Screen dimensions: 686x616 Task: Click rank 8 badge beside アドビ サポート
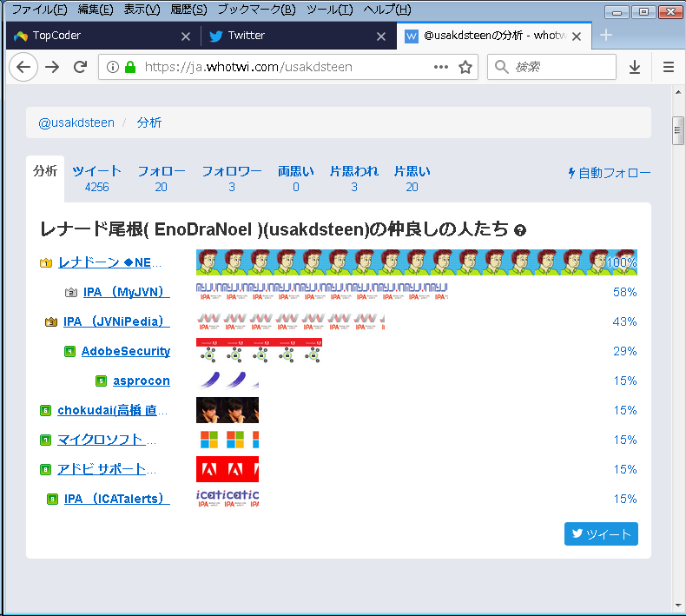click(x=45, y=469)
